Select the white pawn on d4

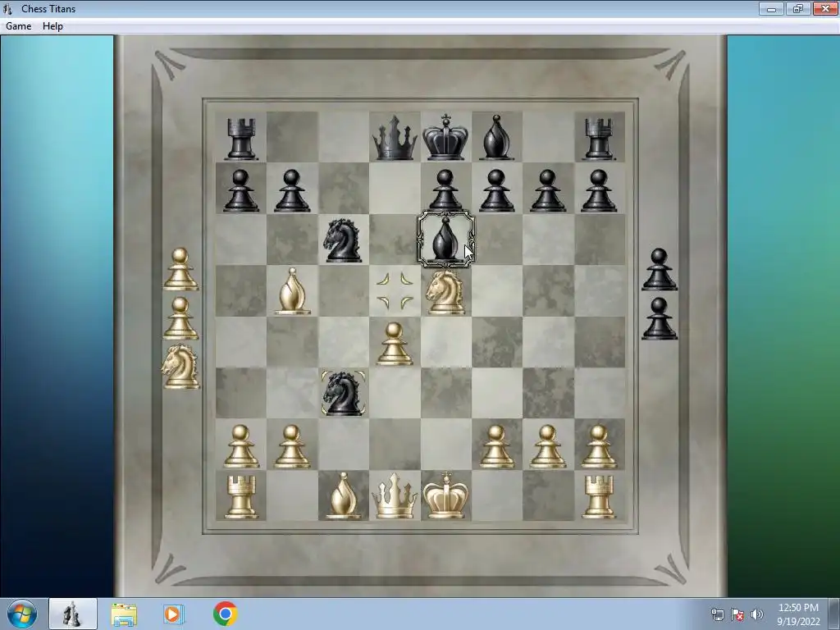pos(395,344)
